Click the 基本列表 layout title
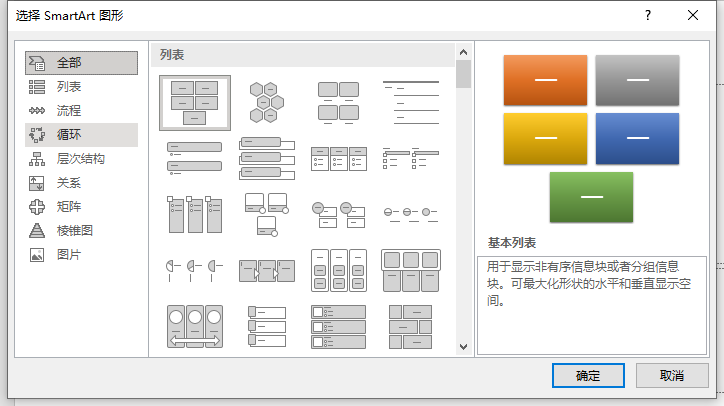Screen dimensions: 724x406 512,242
